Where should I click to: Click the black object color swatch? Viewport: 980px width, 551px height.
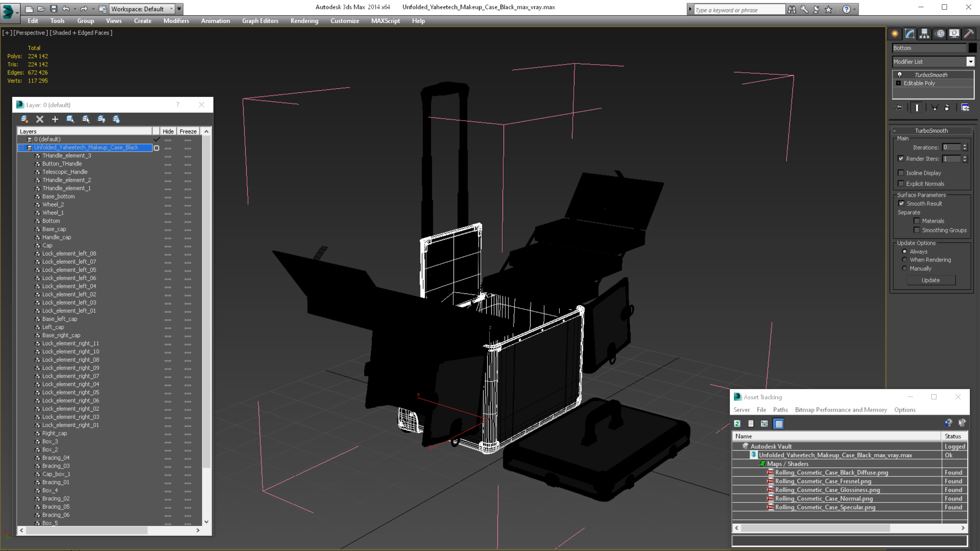point(973,48)
